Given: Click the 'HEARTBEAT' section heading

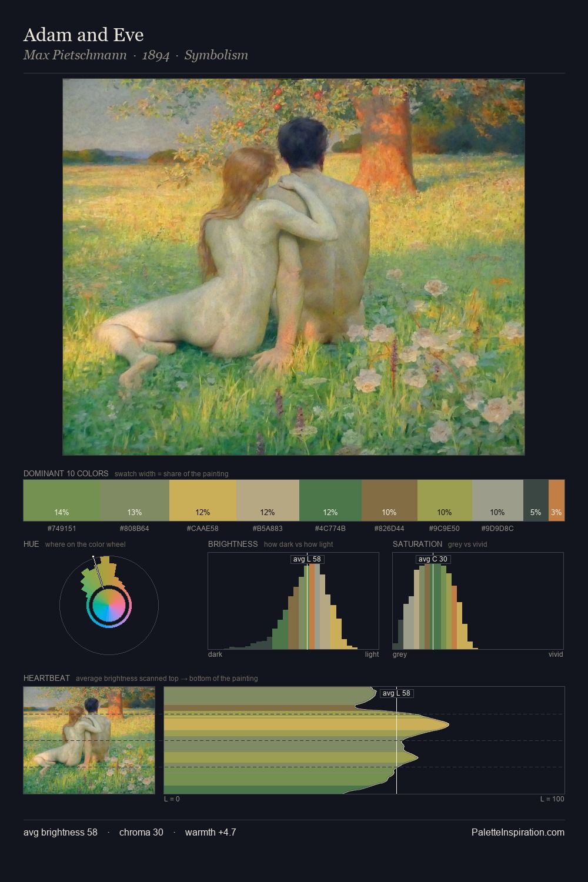Looking at the screenshot, I should [x=46, y=678].
